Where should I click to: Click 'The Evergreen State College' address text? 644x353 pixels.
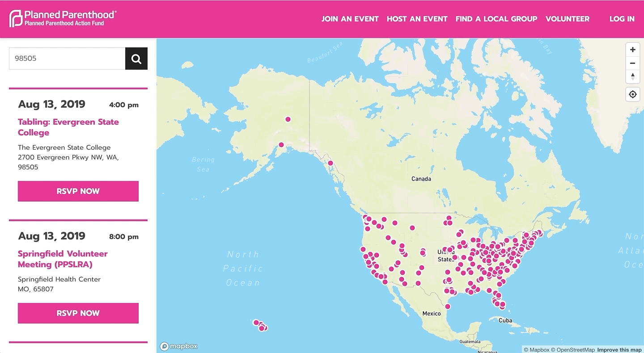coord(64,147)
